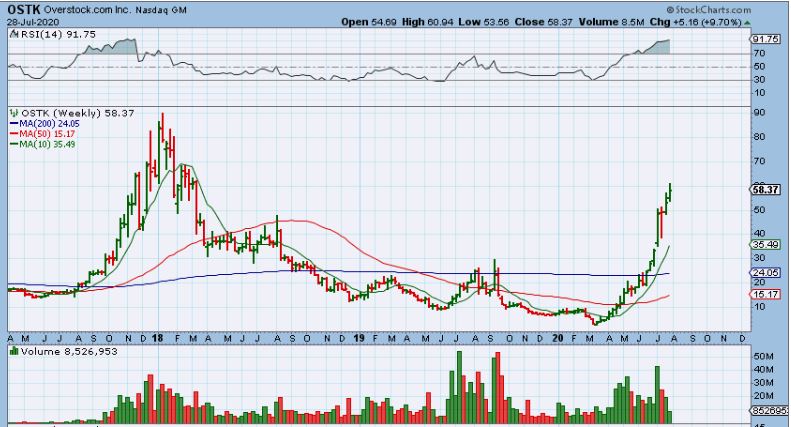Select the OSTK ticker symbol in header
This screenshot has height=427, width=791.
click(x=24, y=10)
